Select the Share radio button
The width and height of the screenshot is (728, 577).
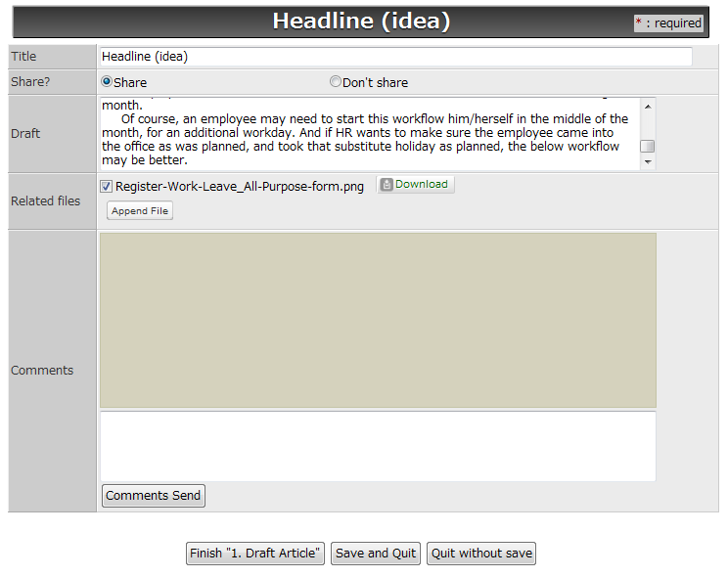107,82
